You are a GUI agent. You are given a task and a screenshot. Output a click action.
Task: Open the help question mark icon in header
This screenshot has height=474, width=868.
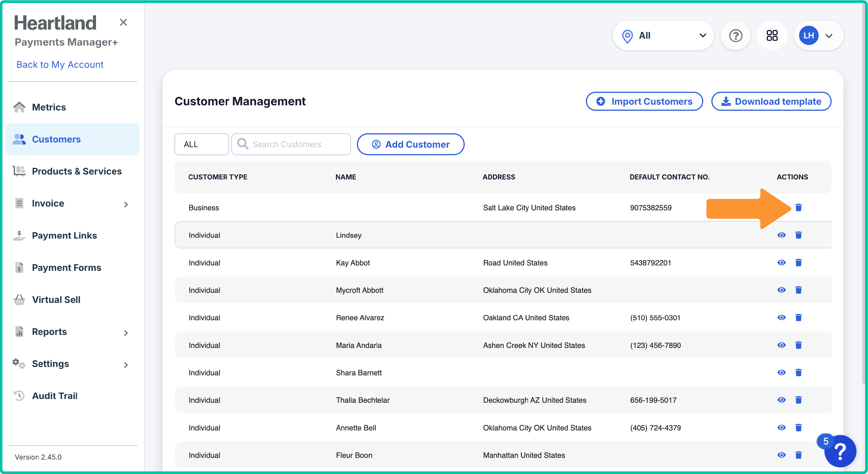click(x=736, y=35)
